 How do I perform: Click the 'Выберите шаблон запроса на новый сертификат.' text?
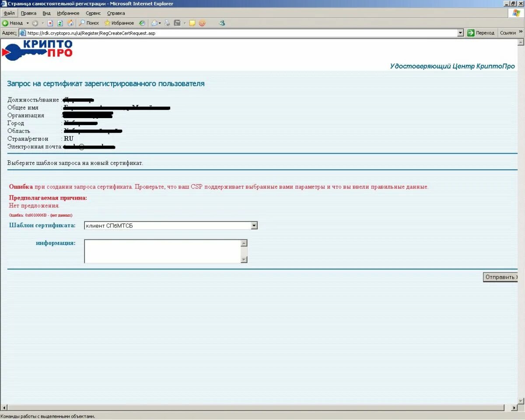click(x=75, y=163)
